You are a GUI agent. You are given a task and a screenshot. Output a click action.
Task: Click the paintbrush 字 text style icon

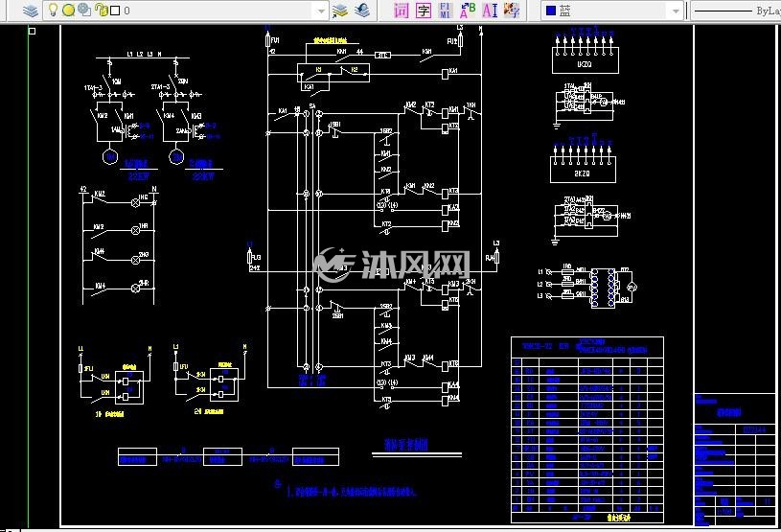(512, 10)
